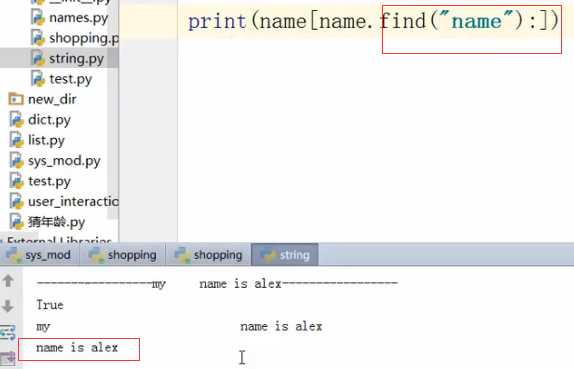Viewport: 574px width, 369px height.
Task: Open test.py below sys_mod.py
Action: pos(49,181)
